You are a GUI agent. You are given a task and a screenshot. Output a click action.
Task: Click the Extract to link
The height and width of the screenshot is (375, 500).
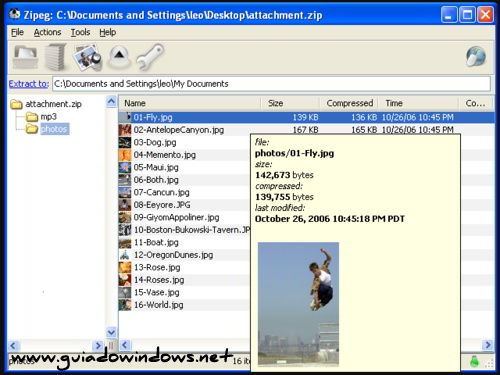click(x=29, y=84)
